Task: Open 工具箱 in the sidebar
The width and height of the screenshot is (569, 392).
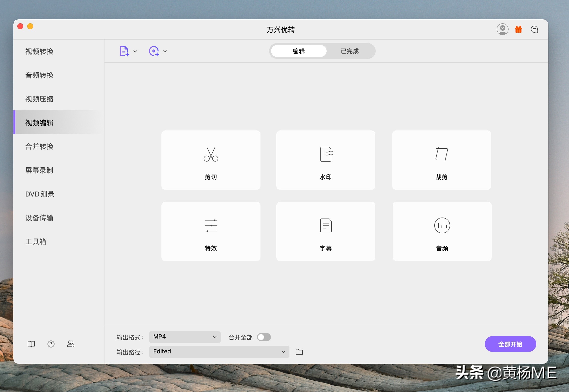Action: 59,242
